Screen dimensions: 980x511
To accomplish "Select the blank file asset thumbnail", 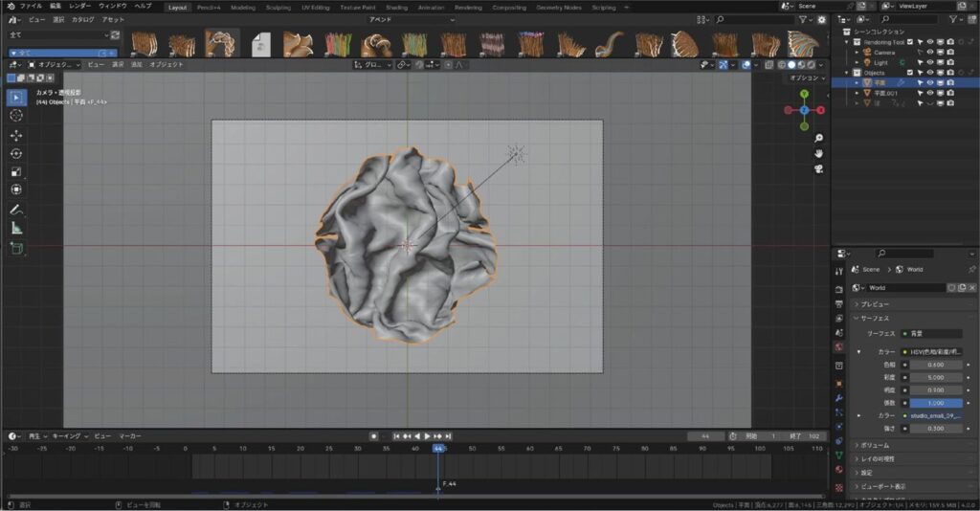I will tap(261, 45).
